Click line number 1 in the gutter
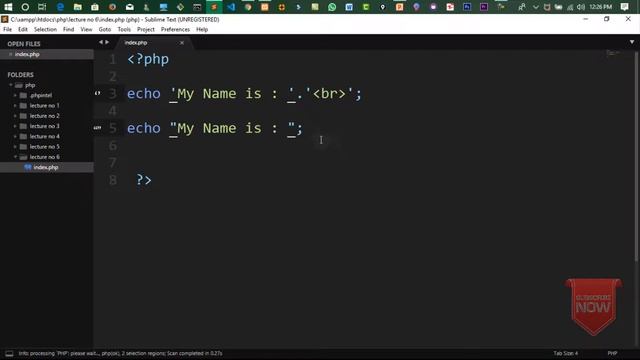This screenshot has width=640, height=360. click(x=112, y=60)
